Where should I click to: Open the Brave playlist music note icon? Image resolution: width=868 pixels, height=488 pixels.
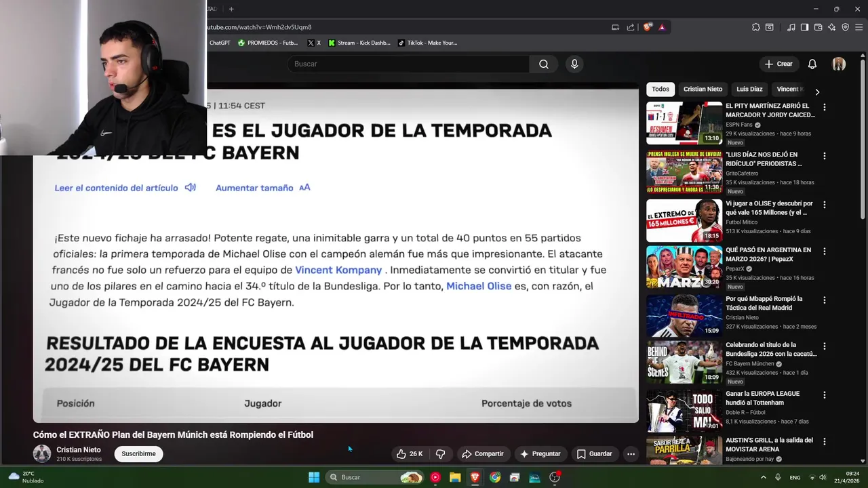[x=791, y=27]
